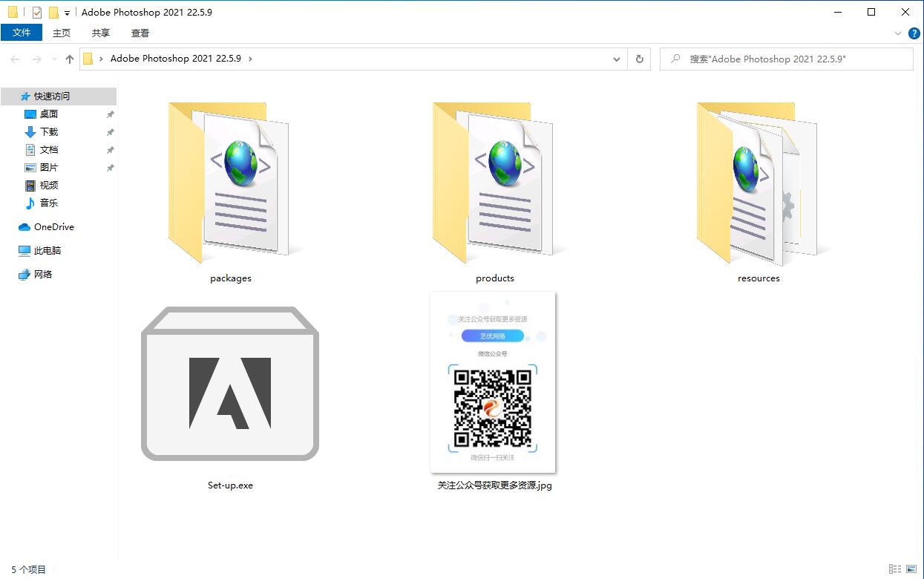Open OneDrive from the navigation pane
This screenshot has width=924, height=579.
coord(53,226)
